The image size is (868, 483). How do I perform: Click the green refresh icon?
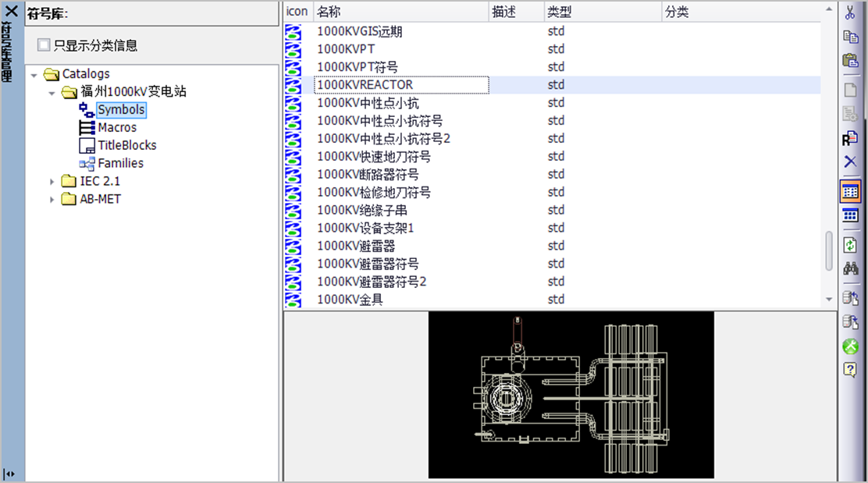[850, 245]
